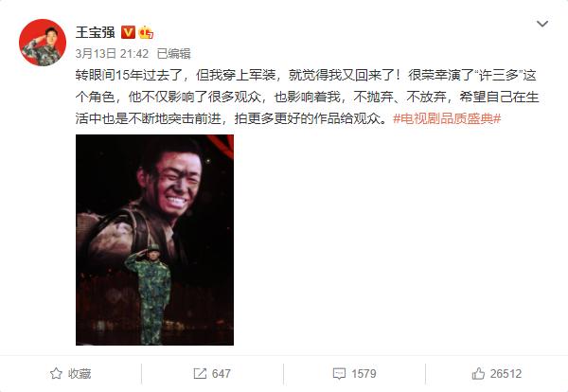Click the repost share arrow icon

tap(200, 373)
